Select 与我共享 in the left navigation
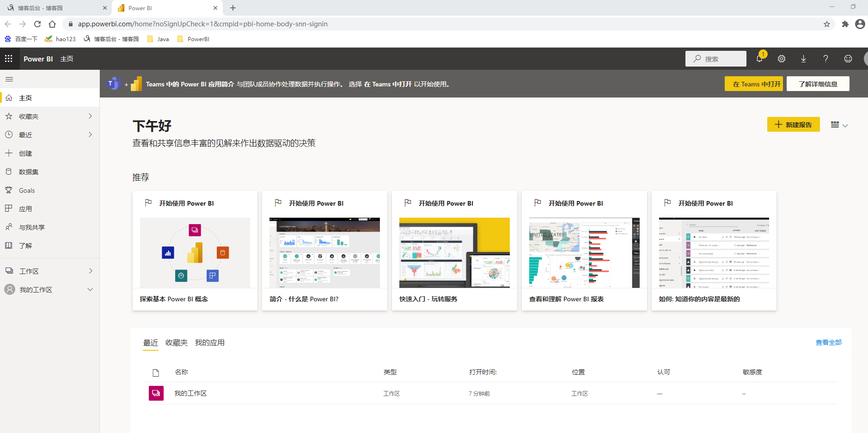Image resolution: width=868 pixels, height=433 pixels. coord(50,227)
